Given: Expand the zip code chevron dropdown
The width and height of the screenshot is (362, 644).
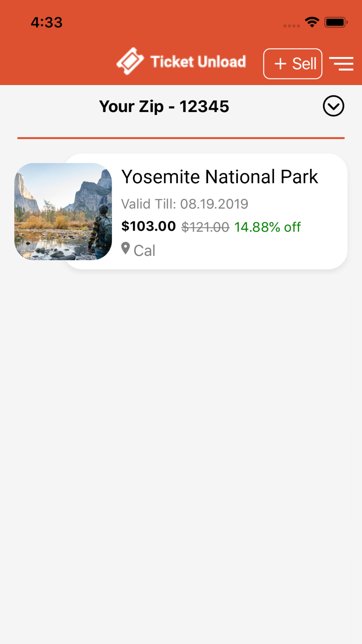Looking at the screenshot, I should [x=333, y=106].
